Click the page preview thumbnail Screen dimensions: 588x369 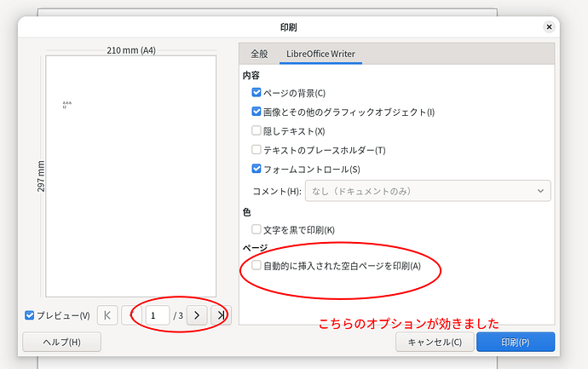(x=131, y=176)
